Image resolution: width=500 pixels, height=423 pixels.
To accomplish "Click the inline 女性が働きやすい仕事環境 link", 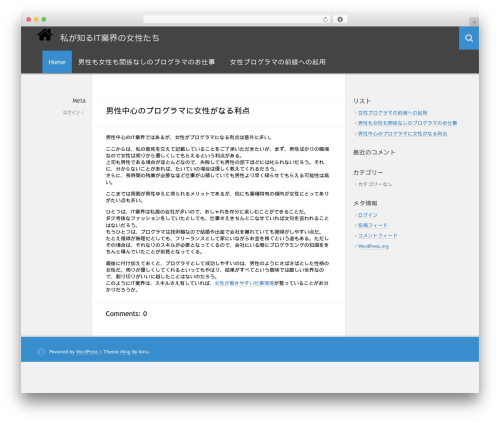I will click(244, 283).
